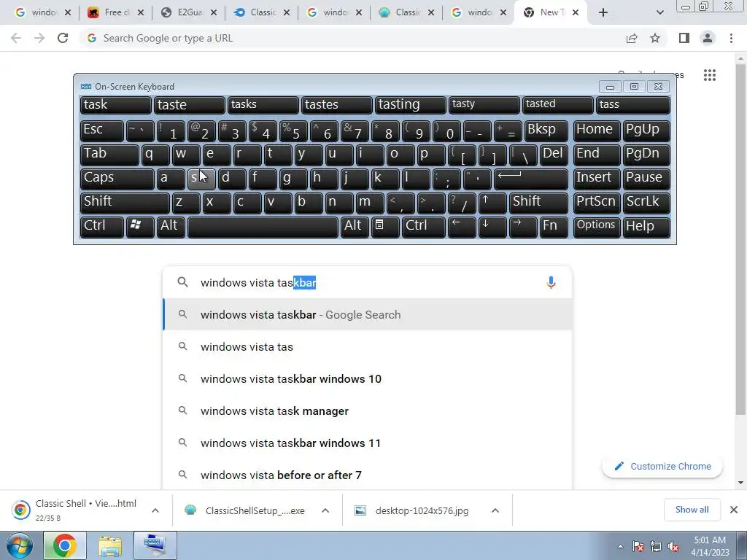Pick the predicted word tasty
The height and width of the screenshot is (560, 747).
pyautogui.click(x=484, y=105)
